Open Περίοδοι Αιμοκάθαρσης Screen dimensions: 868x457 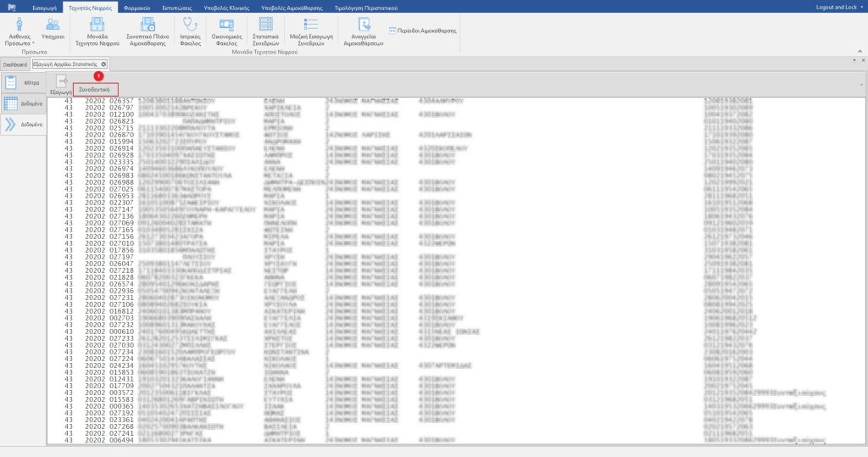[x=422, y=31]
